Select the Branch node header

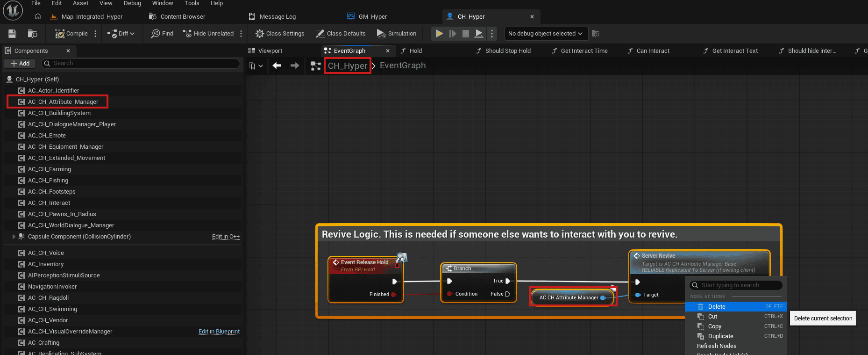point(478,268)
